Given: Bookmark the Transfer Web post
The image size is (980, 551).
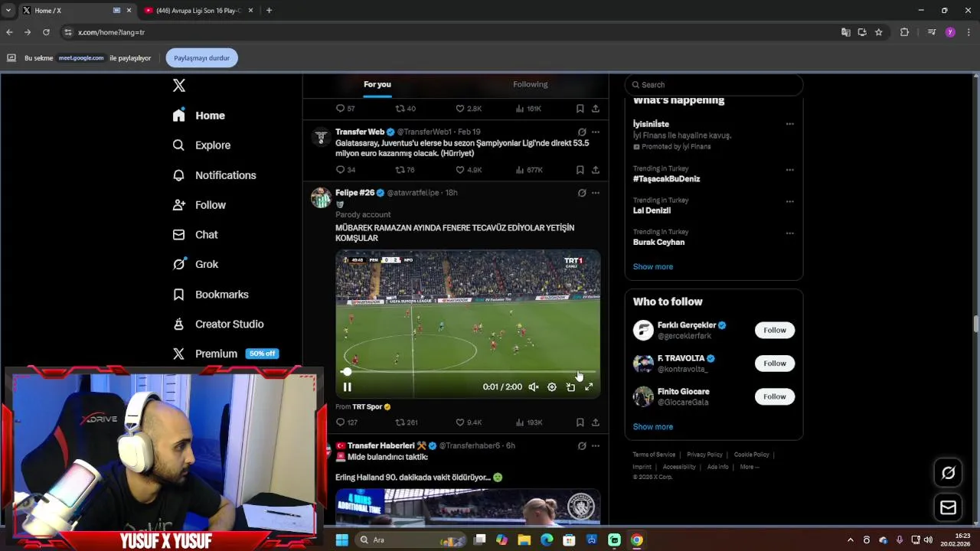Looking at the screenshot, I should 580,170.
